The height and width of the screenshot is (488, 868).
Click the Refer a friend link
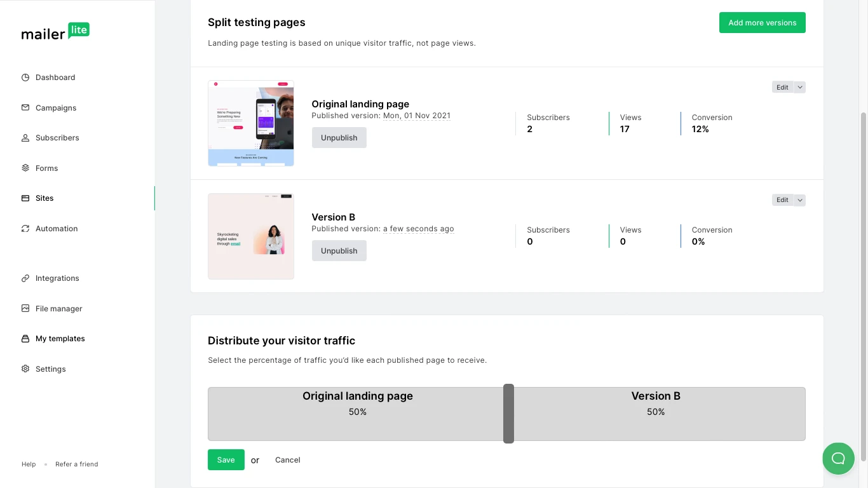tap(76, 464)
